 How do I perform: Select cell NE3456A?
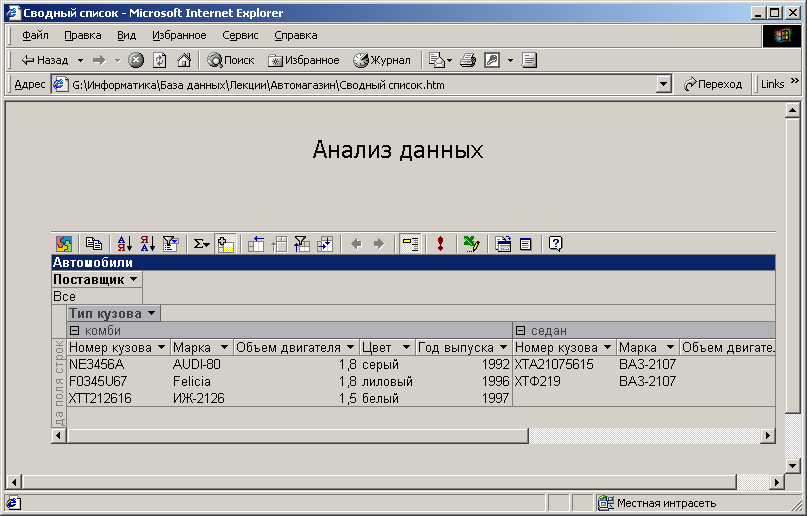point(119,364)
